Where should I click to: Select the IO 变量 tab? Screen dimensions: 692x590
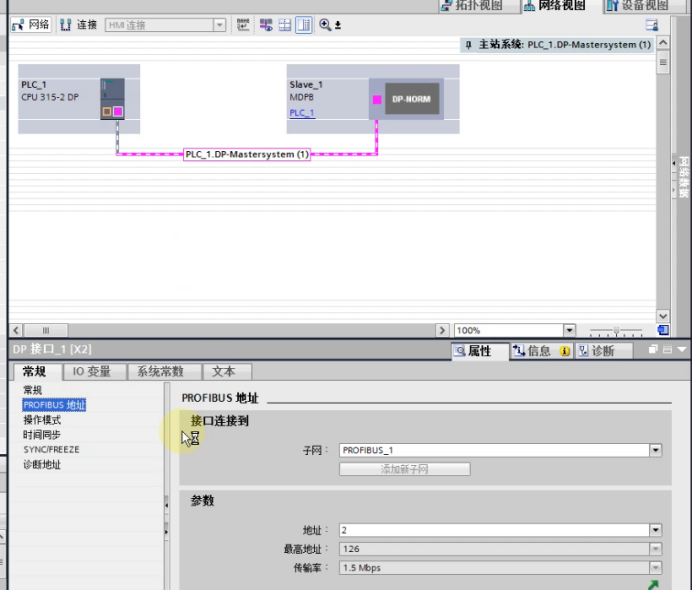coord(92,372)
